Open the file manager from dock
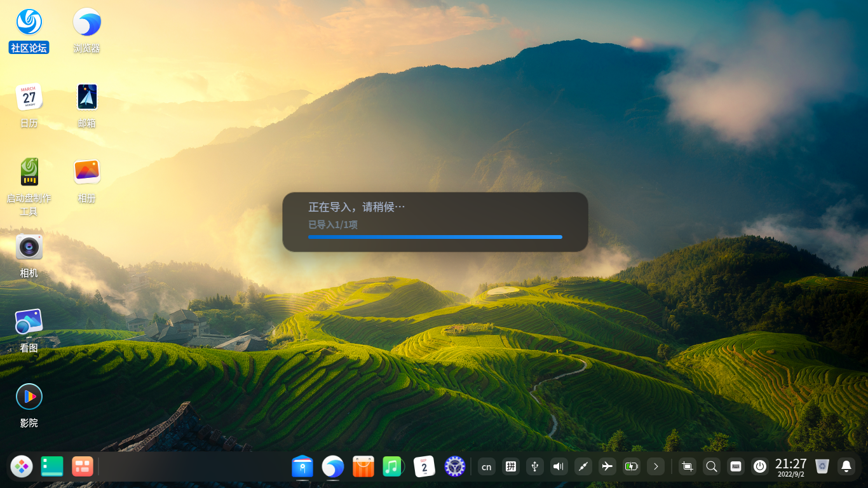The image size is (868, 488). coord(302,466)
